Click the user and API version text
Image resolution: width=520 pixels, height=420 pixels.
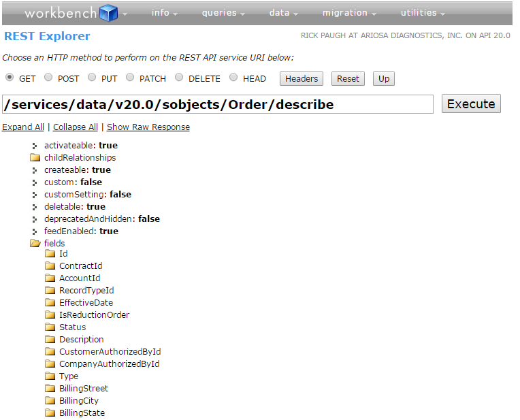[x=405, y=35]
